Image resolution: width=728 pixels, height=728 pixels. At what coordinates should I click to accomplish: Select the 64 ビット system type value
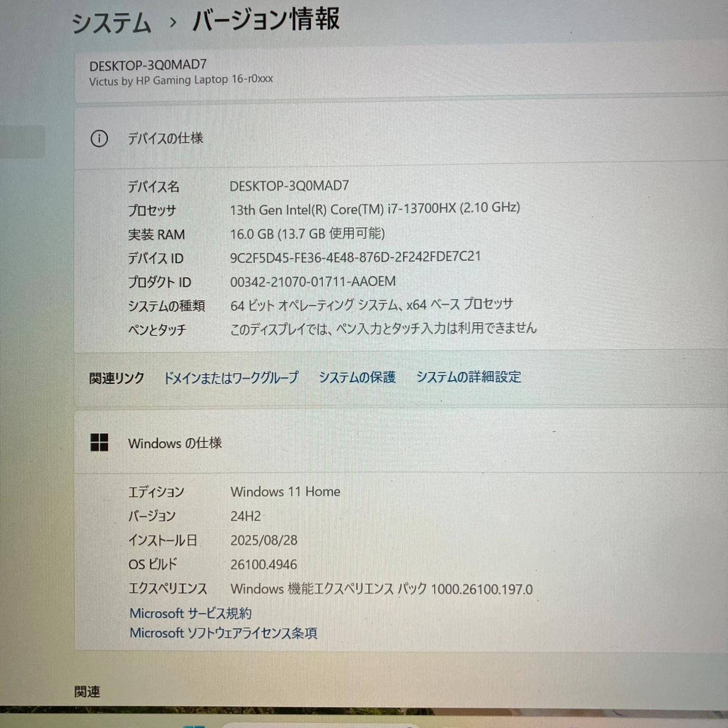click(x=372, y=305)
